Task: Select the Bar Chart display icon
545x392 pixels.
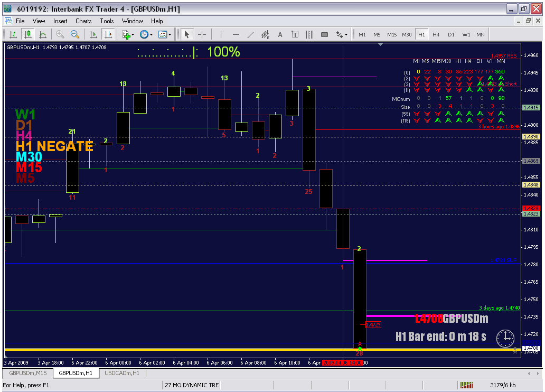Action: (13, 34)
